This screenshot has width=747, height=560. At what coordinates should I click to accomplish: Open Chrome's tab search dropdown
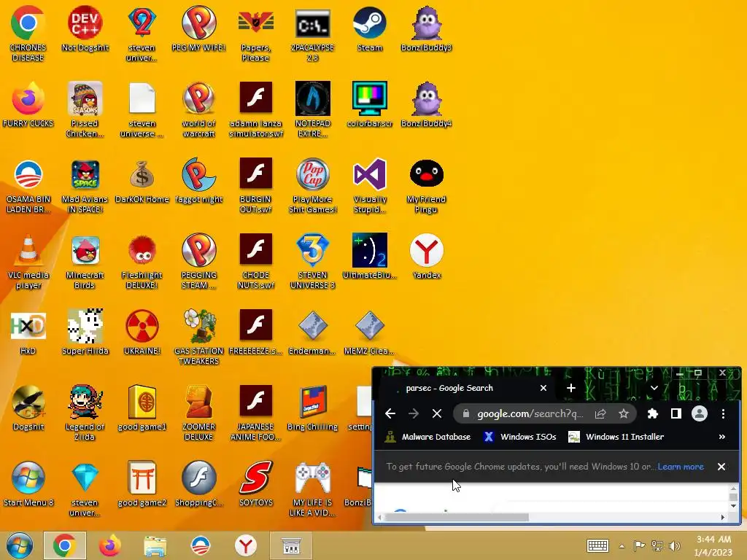(x=654, y=388)
